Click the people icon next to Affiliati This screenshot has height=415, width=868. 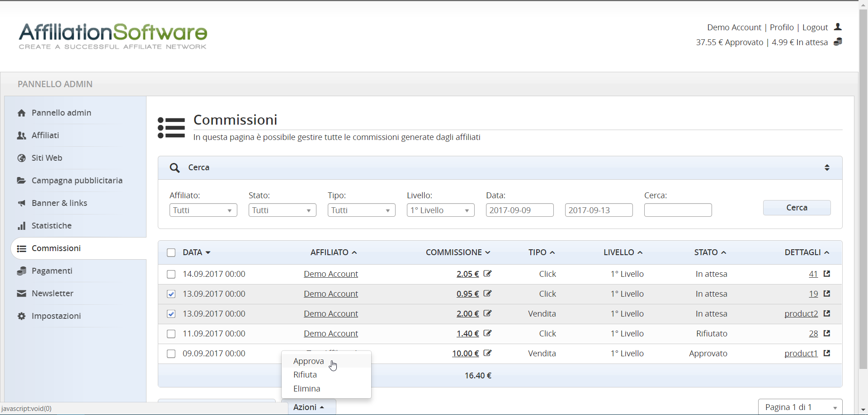tap(21, 135)
